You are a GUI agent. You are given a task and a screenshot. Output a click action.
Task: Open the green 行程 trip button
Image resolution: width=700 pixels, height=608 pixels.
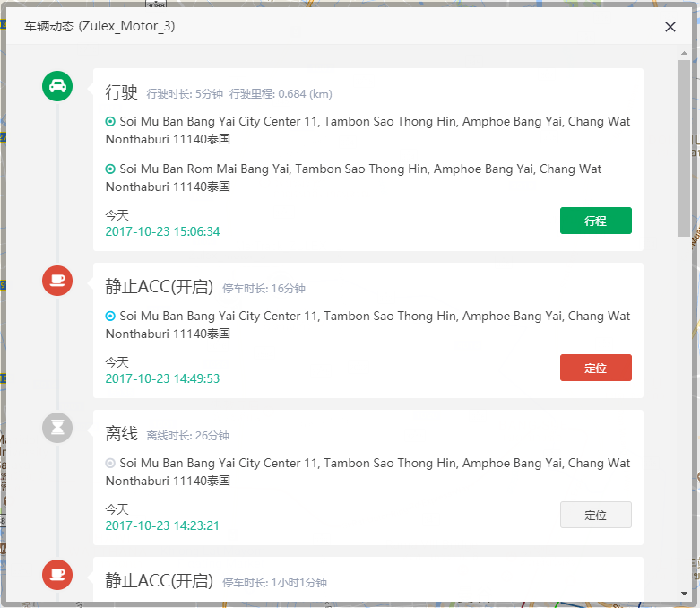point(595,221)
